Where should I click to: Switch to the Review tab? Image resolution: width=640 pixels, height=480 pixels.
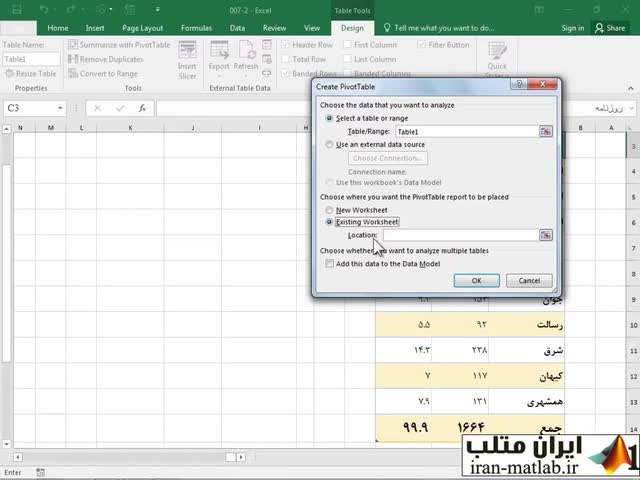pyautogui.click(x=274, y=28)
